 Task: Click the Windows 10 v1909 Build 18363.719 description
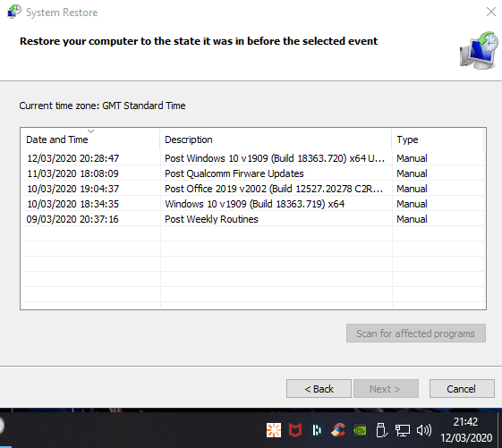pyautogui.click(x=254, y=204)
